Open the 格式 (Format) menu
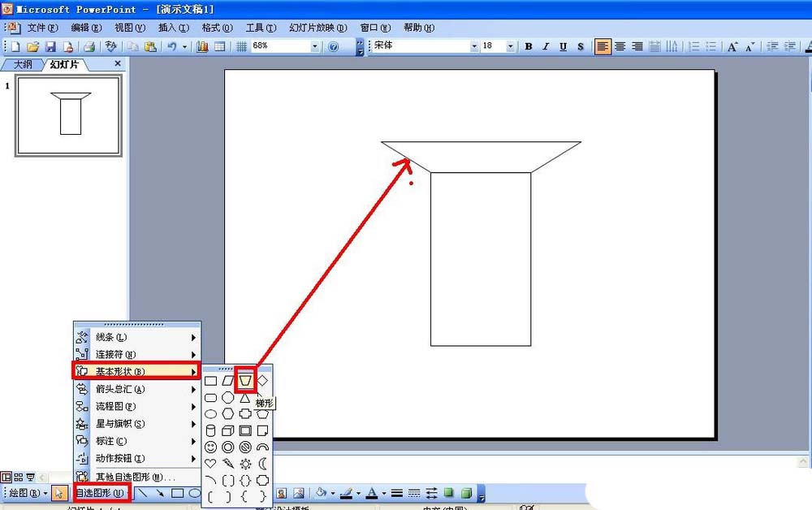 pyautogui.click(x=217, y=28)
